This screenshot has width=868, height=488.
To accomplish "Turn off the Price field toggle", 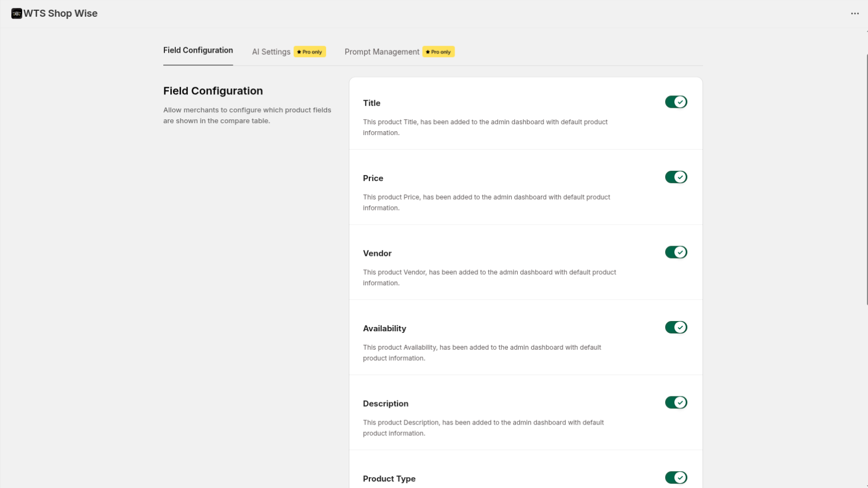I will point(676,177).
